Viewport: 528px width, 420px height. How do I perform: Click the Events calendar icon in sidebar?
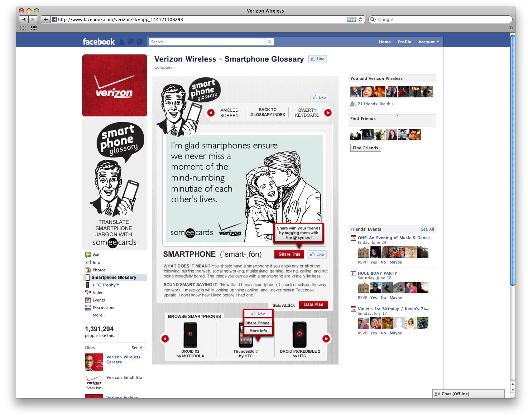tap(88, 300)
